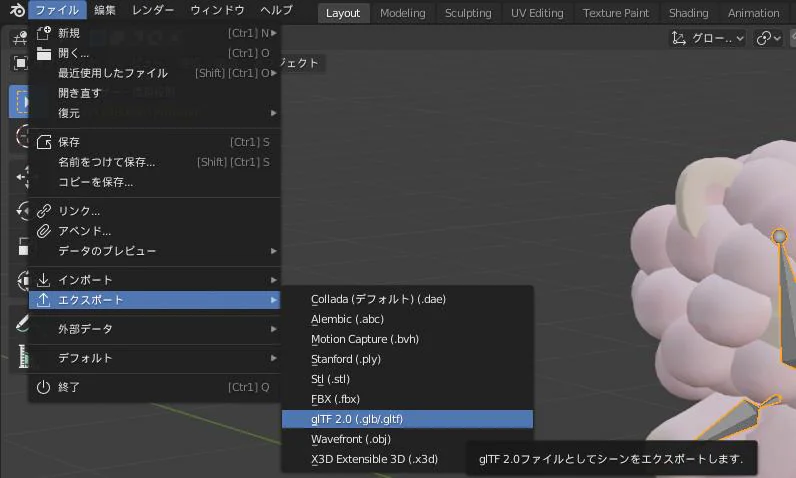Expand the インポート submenu
Image resolution: width=796 pixels, height=478 pixels.
(x=155, y=280)
